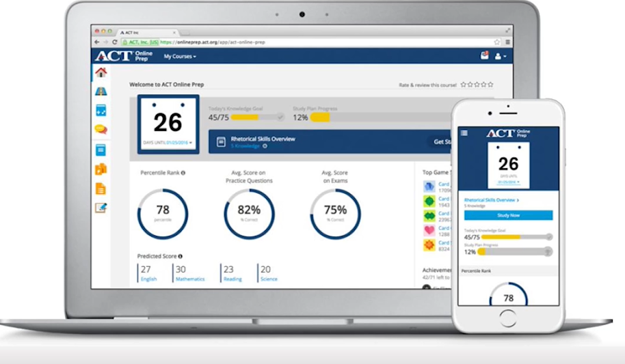The width and height of the screenshot is (625, 364).
Task: Open the green arrows game icon
Action: click(x=429, y=215)
